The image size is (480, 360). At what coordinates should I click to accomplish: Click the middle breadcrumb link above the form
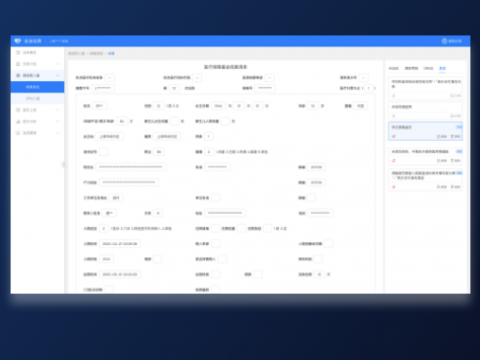click(96, 53)
